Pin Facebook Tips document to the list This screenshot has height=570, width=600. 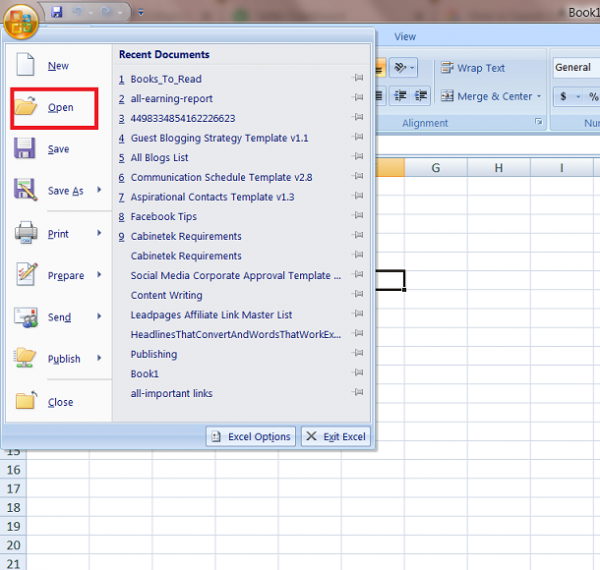358,215
